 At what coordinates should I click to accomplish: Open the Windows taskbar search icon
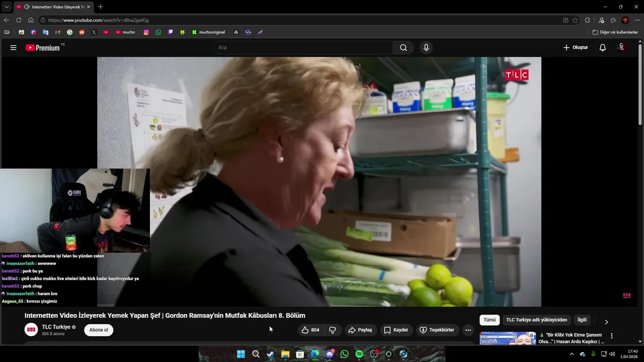coord(256,354)
